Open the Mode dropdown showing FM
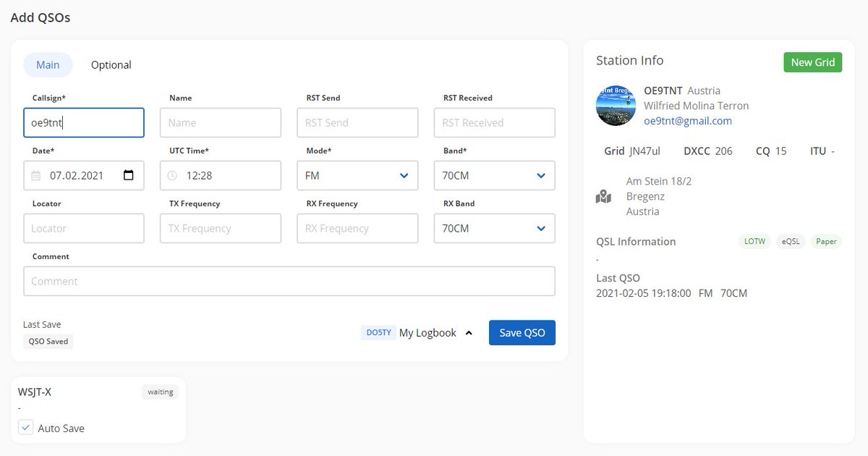868x456 pixels. (357, 175)
